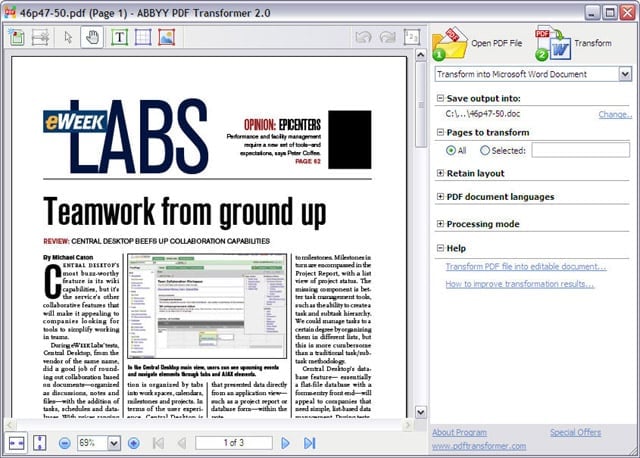Click the page number field showing 1 of 3
The height and width of the screenshot is (458, 640).
tap(233, 443)
